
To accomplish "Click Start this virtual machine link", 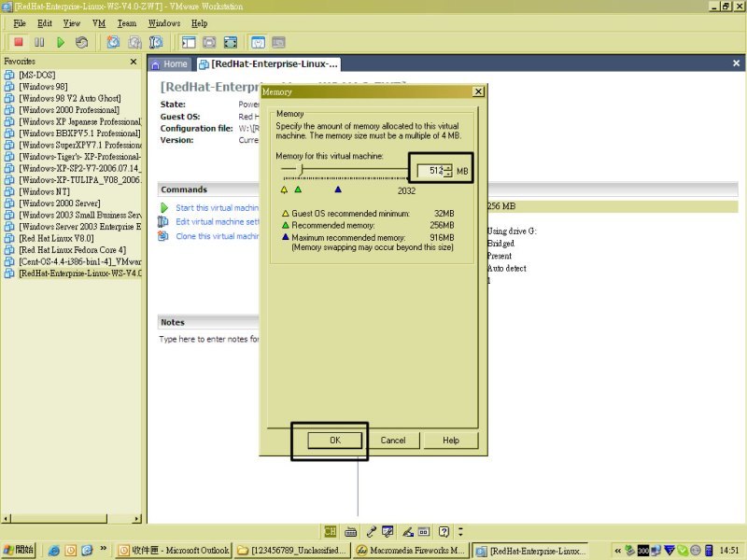I will [218, 207].
